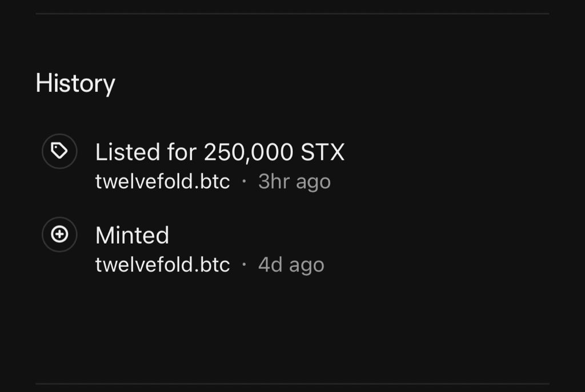The image size is (585, 392).
Task: Click the words 'Listed for' in the entry
Action: click(x=146, y=152)
